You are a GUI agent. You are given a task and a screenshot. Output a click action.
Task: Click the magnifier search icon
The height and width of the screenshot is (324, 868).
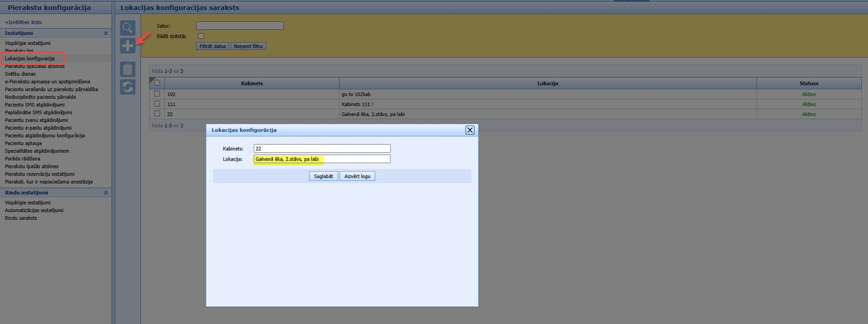click(127, 28)
